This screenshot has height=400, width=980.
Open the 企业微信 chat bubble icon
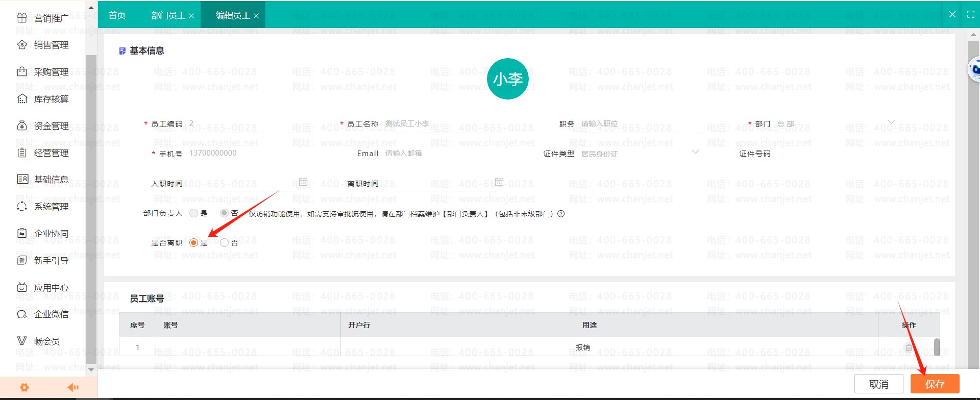[22, 314]
